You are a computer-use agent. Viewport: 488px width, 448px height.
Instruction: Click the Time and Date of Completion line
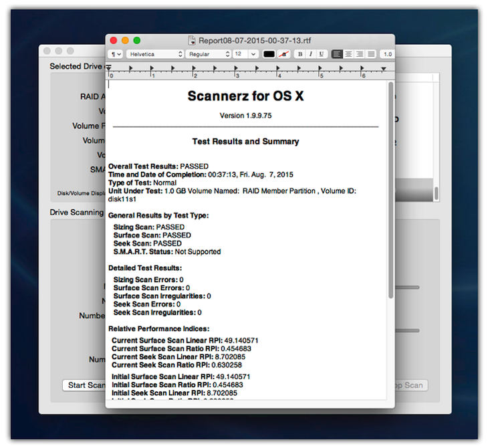coord(201,175)
